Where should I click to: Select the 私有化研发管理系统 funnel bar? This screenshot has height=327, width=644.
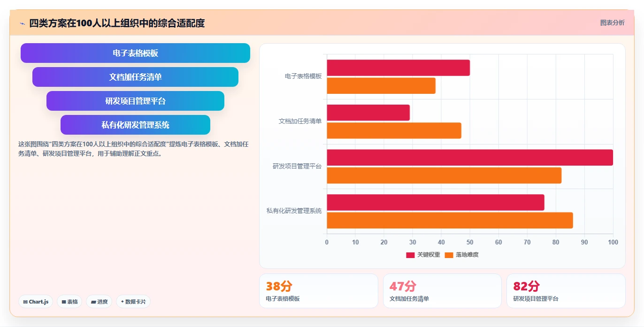(135, 125)
